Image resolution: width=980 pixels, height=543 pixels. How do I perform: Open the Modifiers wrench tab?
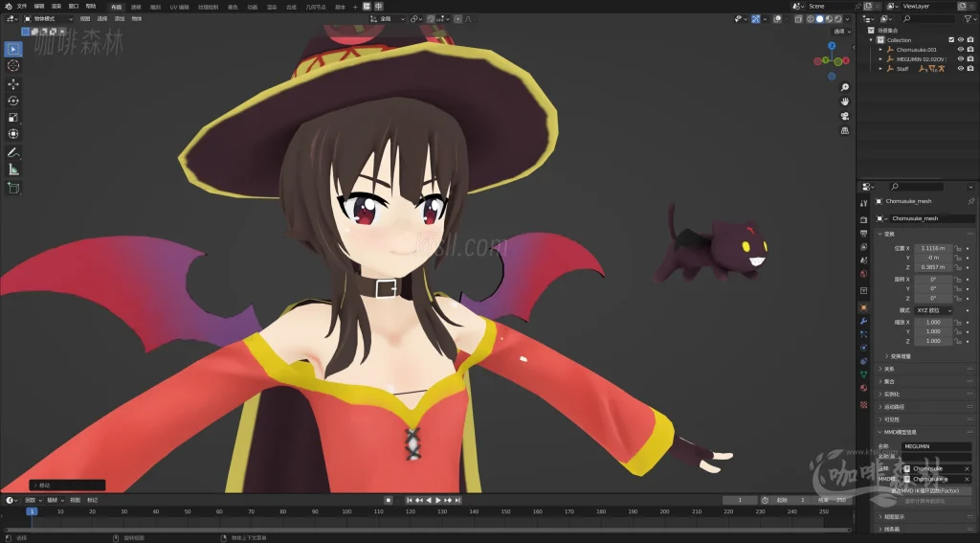(864, 321)
